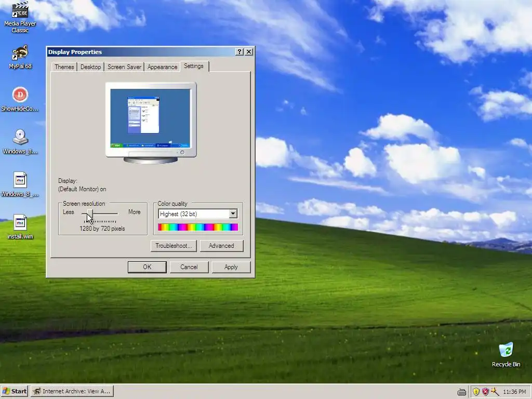Open the Start menu
This screenshot has height=399, width=532.
[x=14, y=391]
